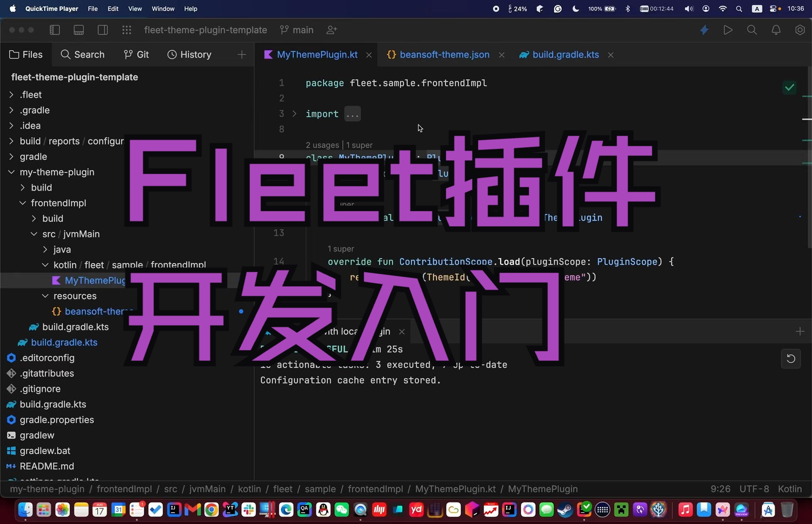Run the project using the play icon
Screen dimensions: 812x524
(x=728, y=30)
